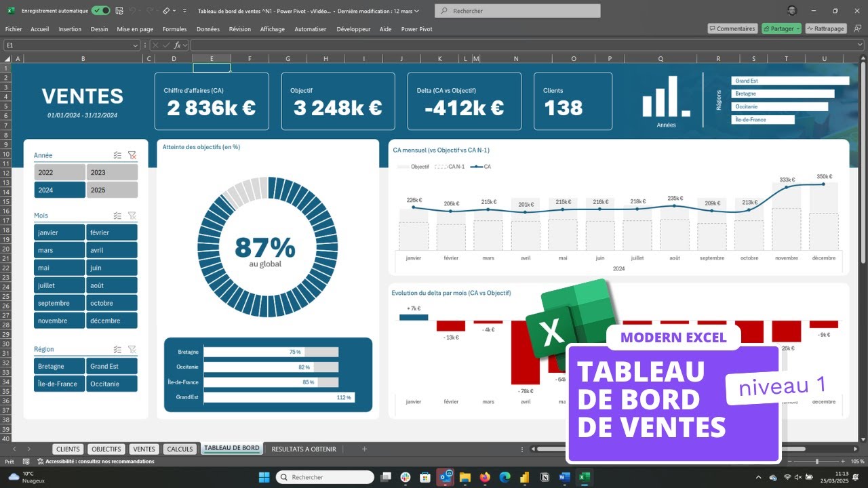Click the Rattrapage button
Screen dimensions: 868x488
(x=825, y=28)
